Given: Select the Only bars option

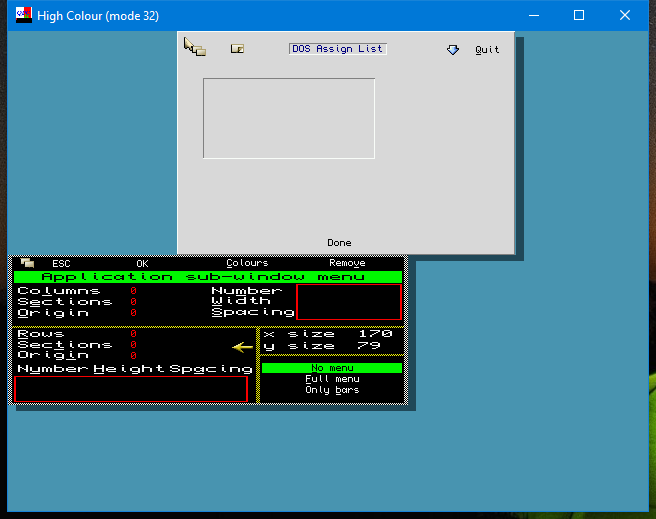Looking at the screenshot, I should tap(332, 390).
